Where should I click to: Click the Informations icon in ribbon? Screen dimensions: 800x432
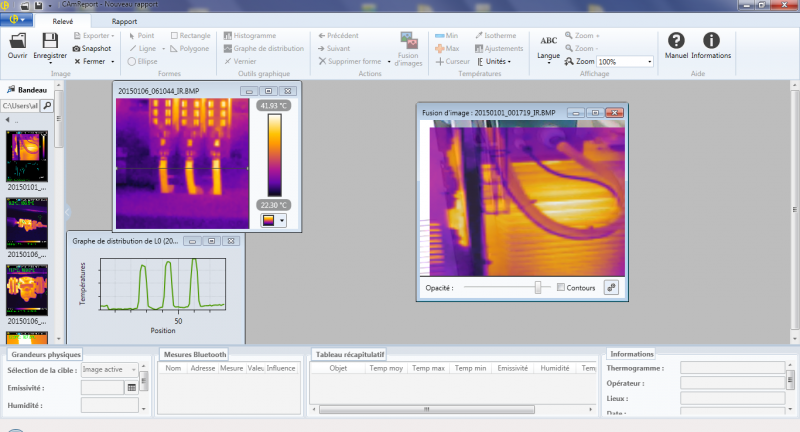pos(711,41)
